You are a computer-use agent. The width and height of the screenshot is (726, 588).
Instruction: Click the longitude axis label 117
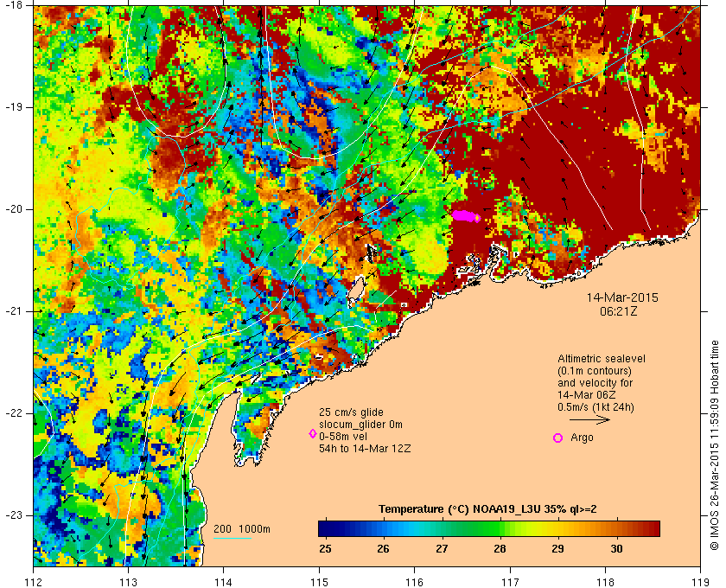pos(510,581)
